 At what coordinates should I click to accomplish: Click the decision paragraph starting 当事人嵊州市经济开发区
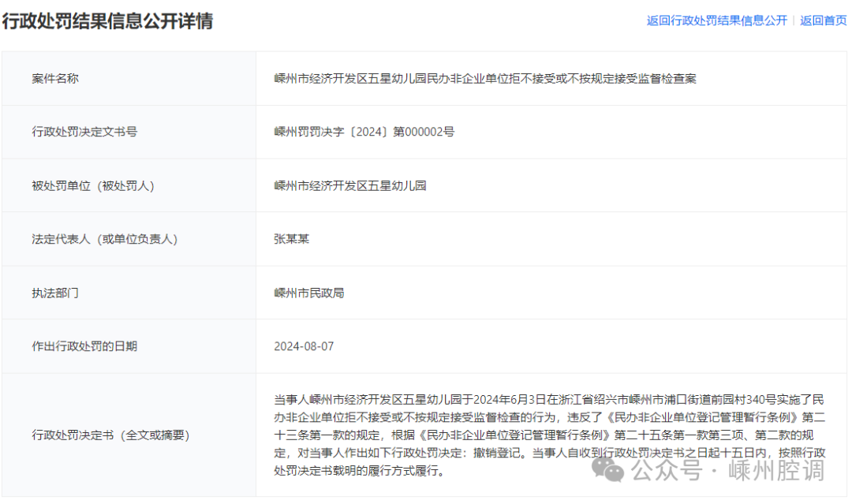(550, 435)
